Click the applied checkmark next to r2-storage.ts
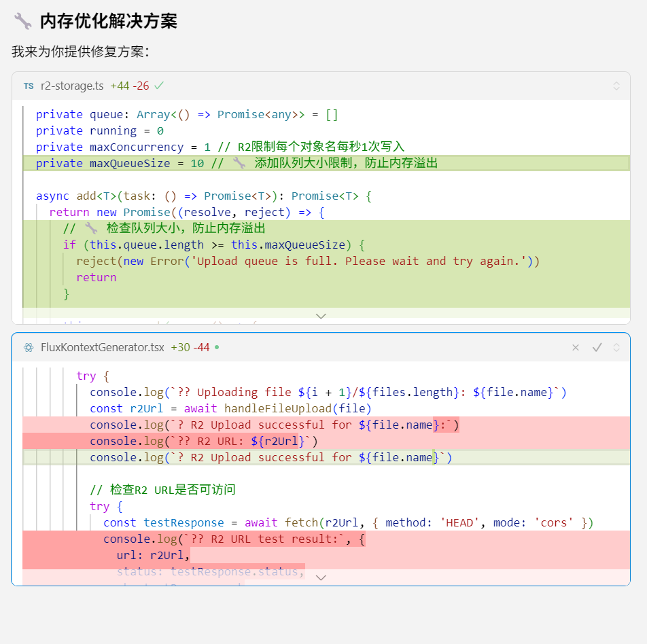647x644 pixels. tap(159, 86)
